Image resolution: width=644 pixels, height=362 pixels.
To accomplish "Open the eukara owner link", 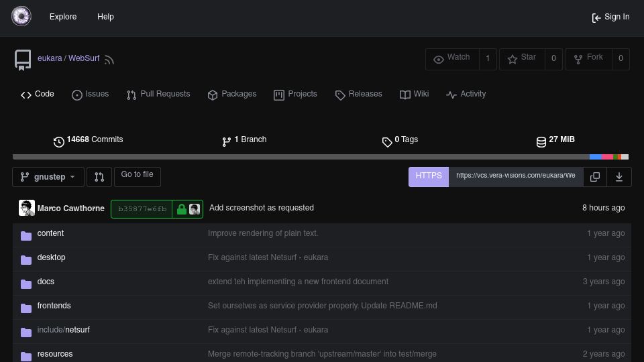I will coord(50,58).
